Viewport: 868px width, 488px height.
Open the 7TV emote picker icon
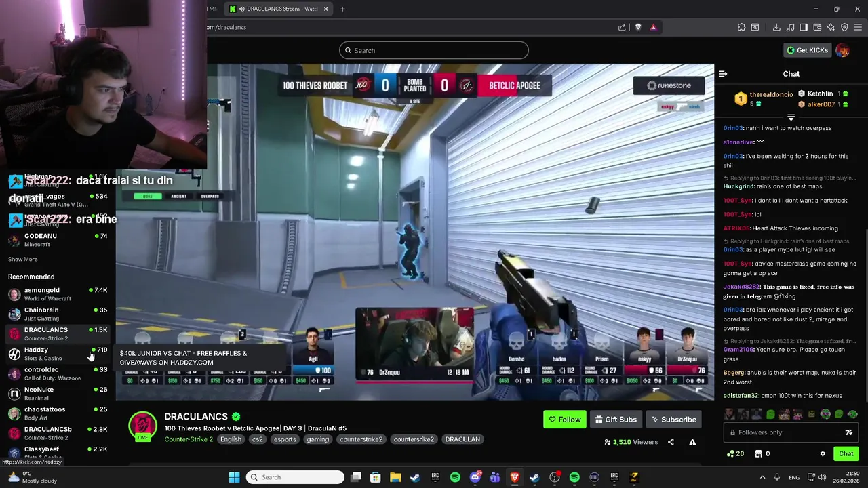848,432
